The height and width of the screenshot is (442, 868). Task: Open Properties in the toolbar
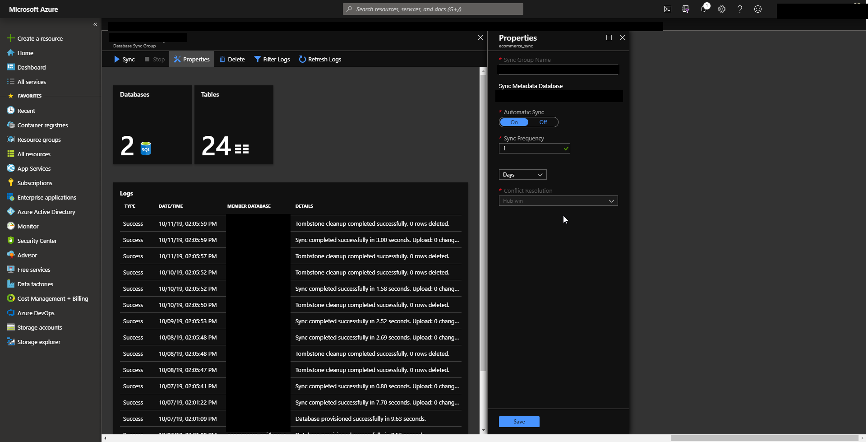(x=192, y=59)
